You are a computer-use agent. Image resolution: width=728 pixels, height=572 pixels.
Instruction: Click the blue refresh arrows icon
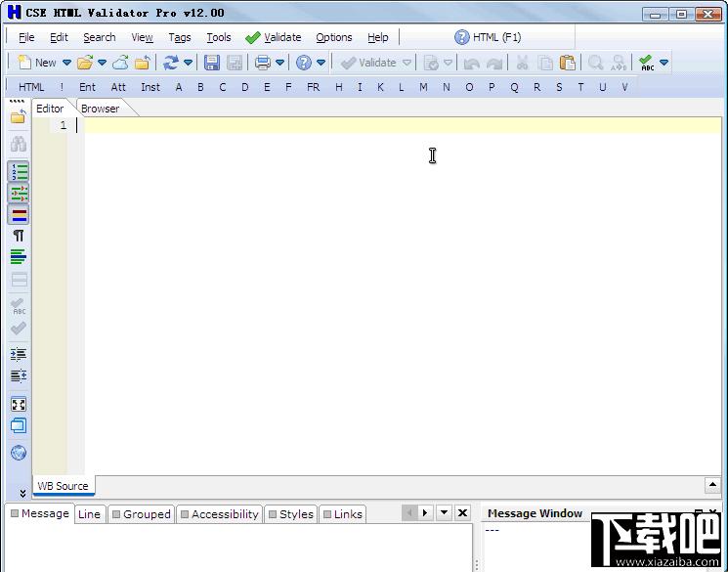pos(170,63)
